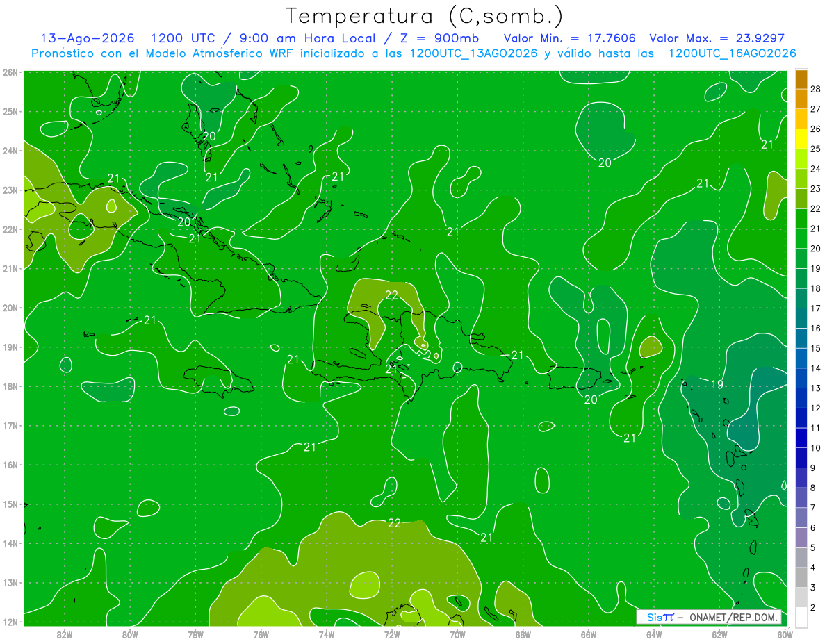Select the white swatch below legend value 2

coord(801,617)
